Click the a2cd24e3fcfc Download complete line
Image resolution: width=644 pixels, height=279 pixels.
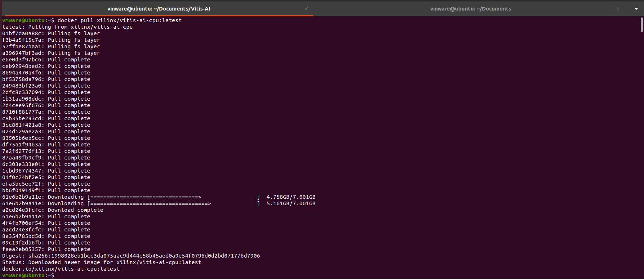pos(53,210)
